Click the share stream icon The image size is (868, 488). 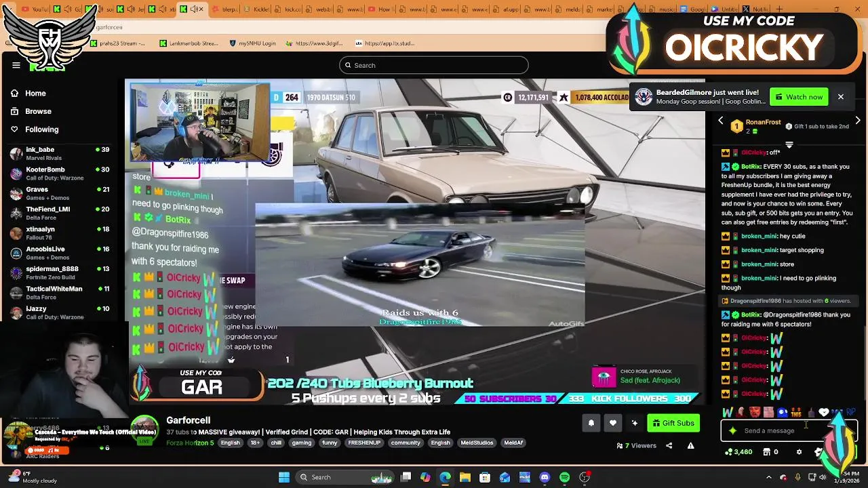coord(669,445)
